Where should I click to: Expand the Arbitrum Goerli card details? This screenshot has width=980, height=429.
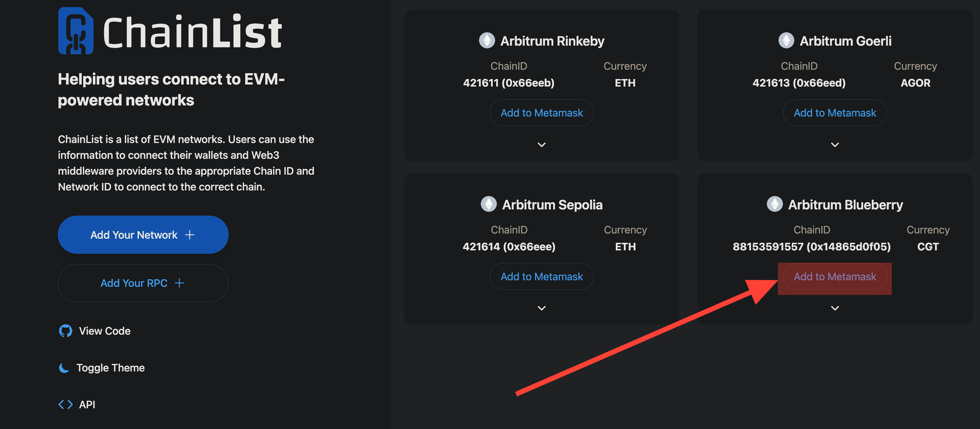coord(835,145)
